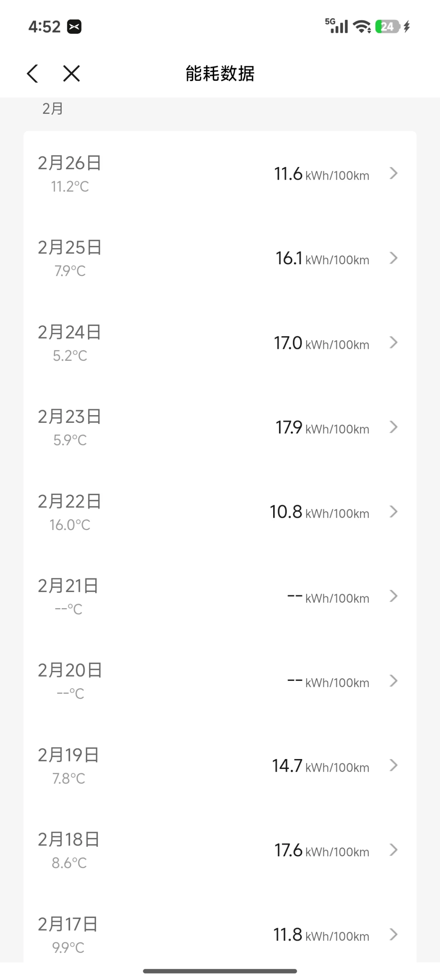Image resolution: width=440 pixels, height=980 pixels.
Task: Tap the home gesture bar
Action: (x=220, y=971)
